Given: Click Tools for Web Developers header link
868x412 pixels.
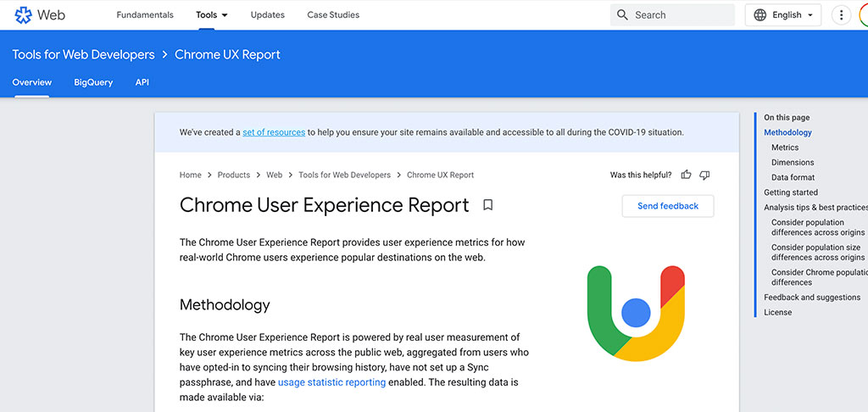Looking at the screenshot, I should tap(84, 54).
